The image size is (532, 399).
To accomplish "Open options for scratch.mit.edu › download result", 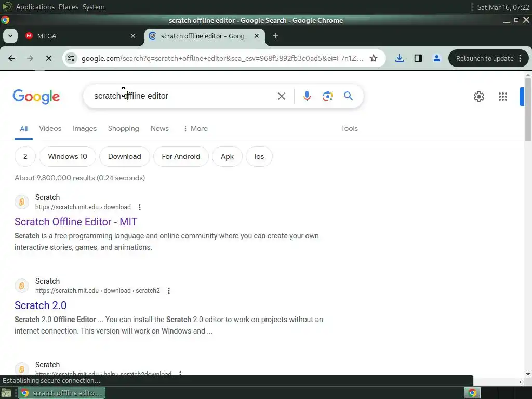I will (x=140, y=207).
